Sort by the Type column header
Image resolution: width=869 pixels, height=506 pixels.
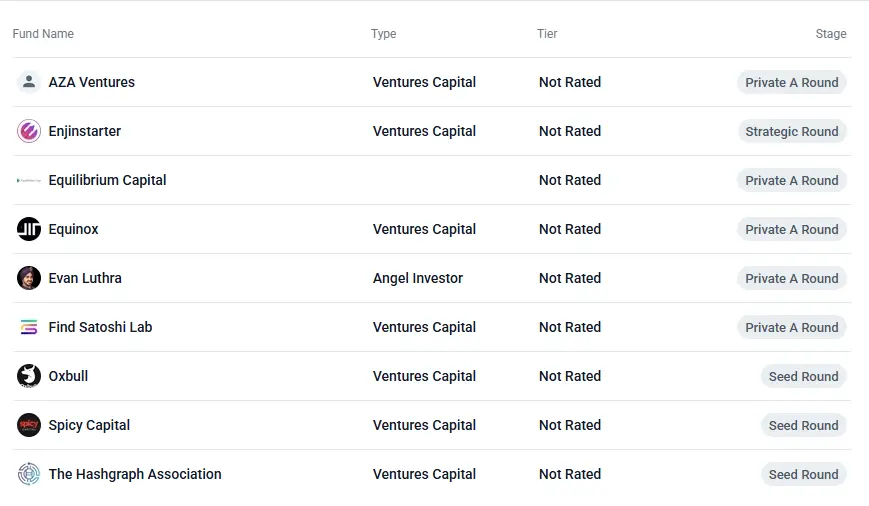383,34
